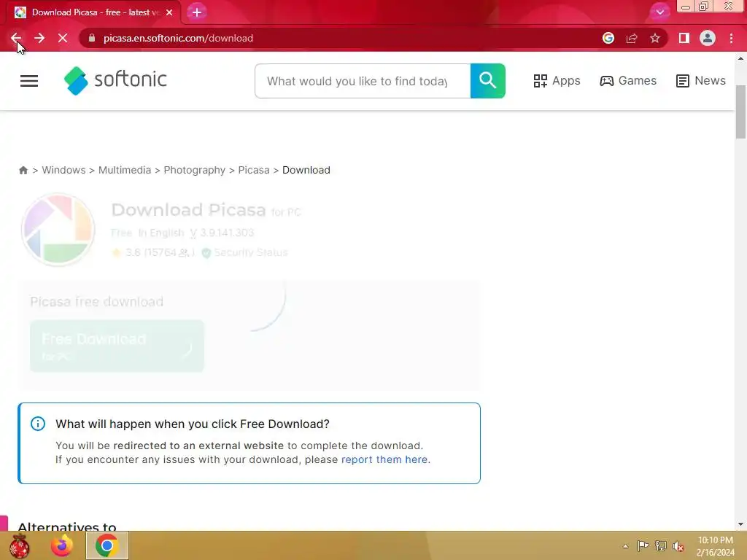Click the Google icon in address bar
The height and width of the screenshot is (560, 747).
(x=608, y=38)
